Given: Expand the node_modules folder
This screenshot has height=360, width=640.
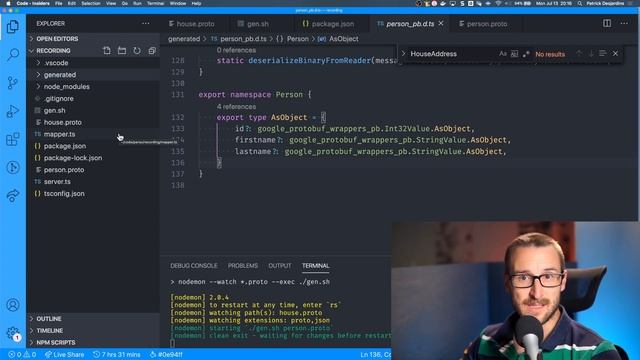Looking at the screenshot, I should (93, 87).
